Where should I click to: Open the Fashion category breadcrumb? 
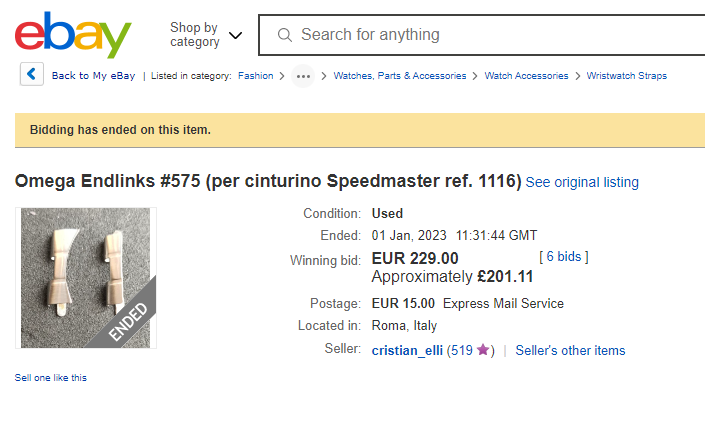point(255,76)
